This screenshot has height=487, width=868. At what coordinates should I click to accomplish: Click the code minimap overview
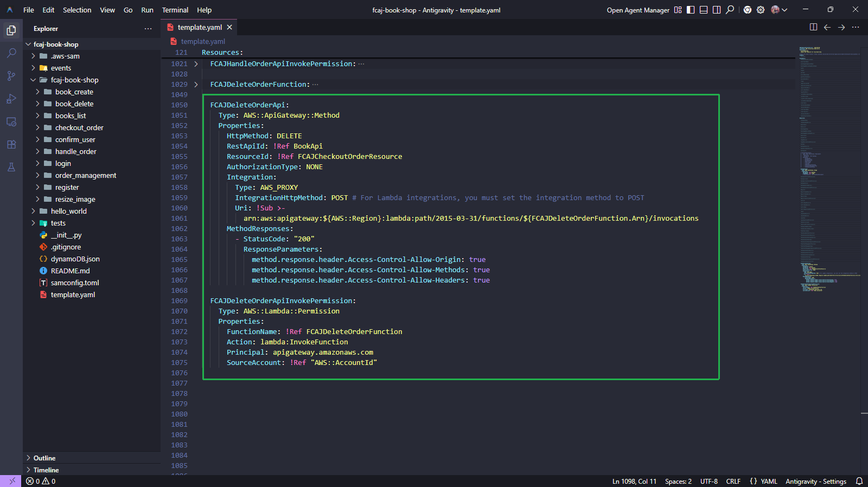click(x=829, y=169)
